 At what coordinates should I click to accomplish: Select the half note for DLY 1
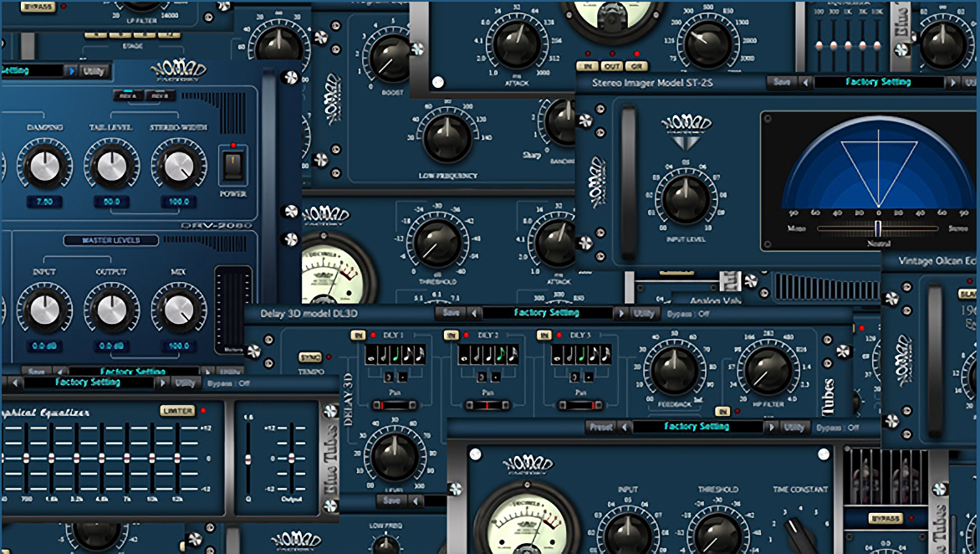[382, 355]
